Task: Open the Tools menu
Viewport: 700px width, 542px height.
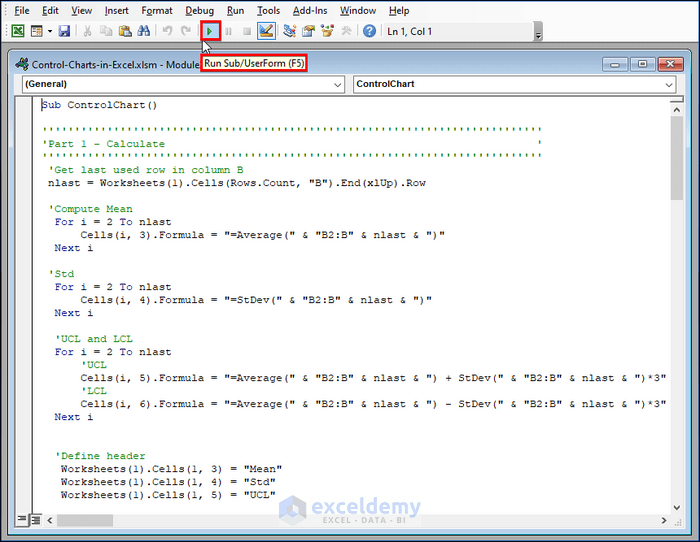Action: point(268,10)
